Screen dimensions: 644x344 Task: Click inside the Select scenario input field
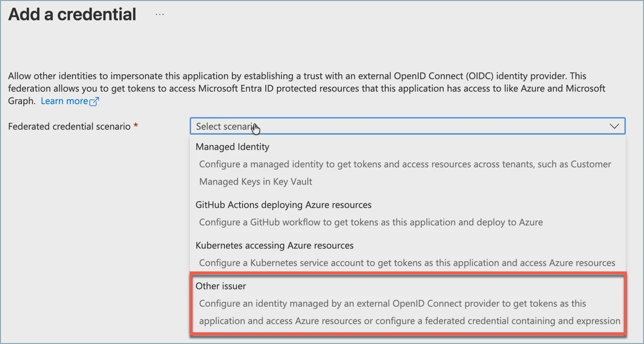coord(339,126)
